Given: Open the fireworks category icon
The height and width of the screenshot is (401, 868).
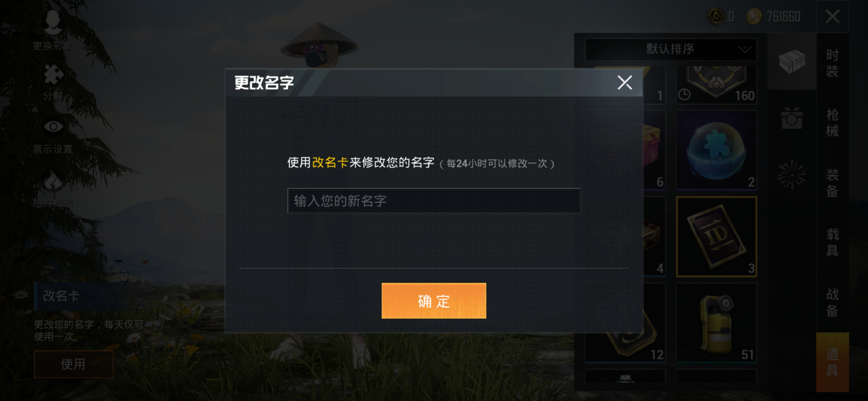Looking at the screenshot, I should pos(791,174).
